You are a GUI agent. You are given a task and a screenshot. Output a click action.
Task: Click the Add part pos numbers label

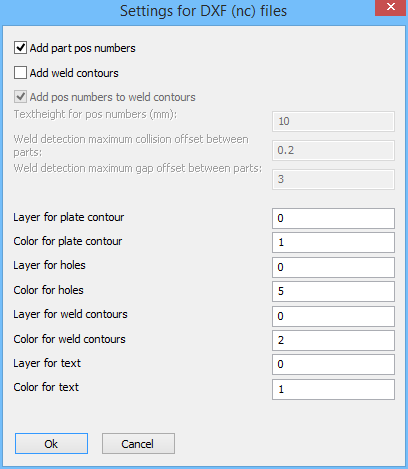point(83,48)
